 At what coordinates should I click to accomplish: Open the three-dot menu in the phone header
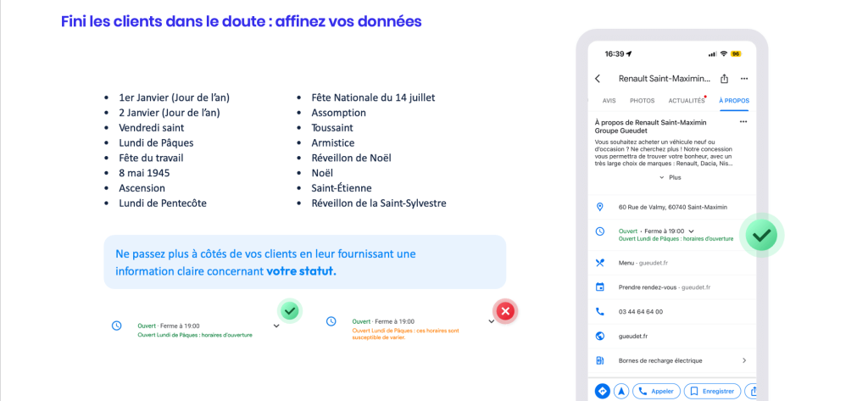click(x=744, y=79)
